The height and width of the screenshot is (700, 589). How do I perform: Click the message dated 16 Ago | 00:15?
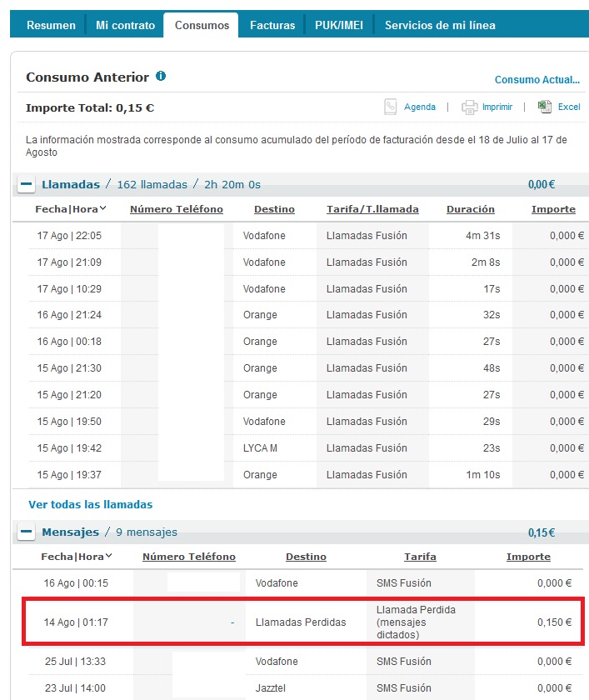76,583
